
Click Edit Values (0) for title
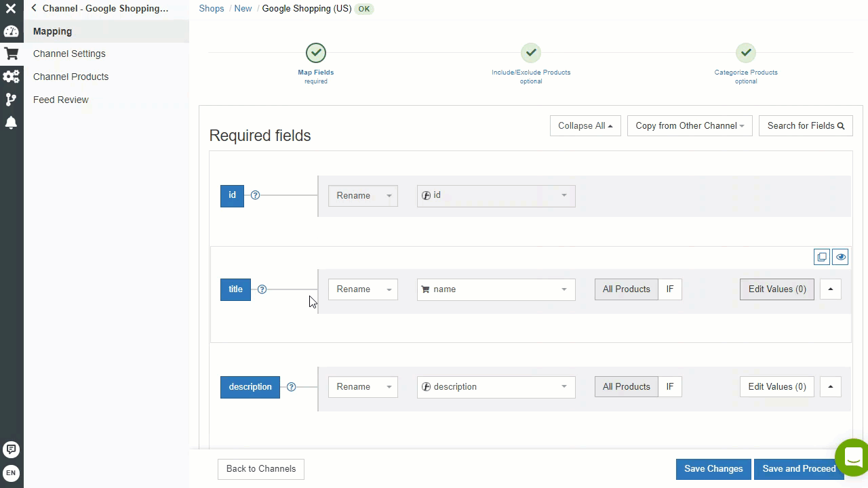point(777,289)
